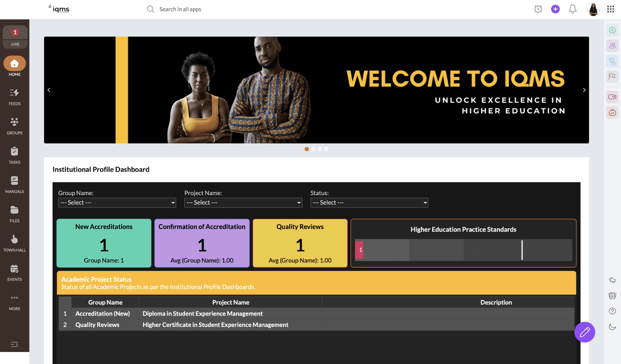Expand the Group Name dropdown

pos(117,203)
